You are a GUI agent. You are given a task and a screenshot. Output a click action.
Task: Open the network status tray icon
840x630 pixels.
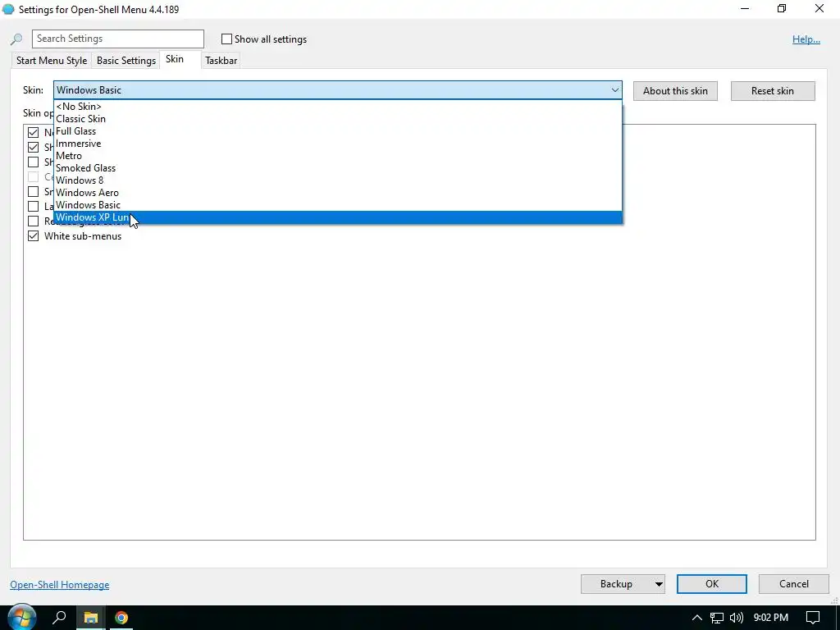tap(717, 618)
